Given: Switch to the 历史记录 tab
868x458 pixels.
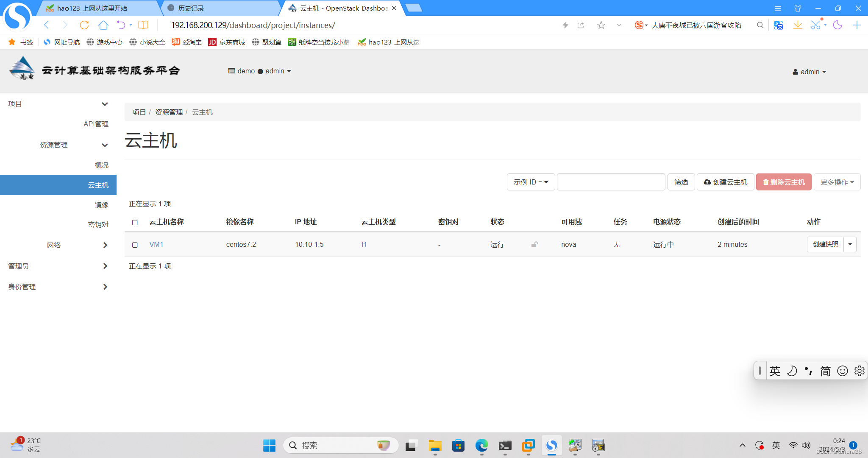Looking at the screenshot, I should [220, 8].
